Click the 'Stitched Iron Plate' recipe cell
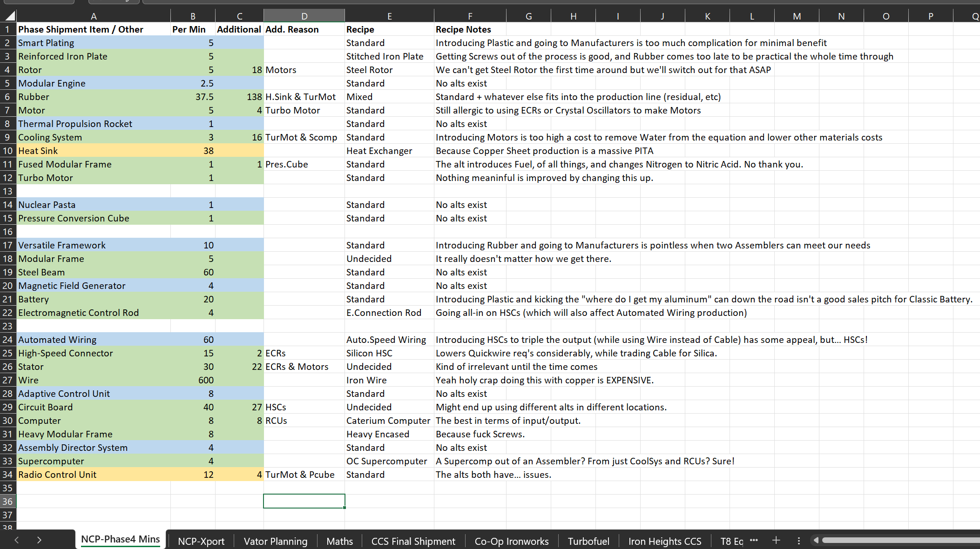Image resolution: width=980 pixels, height=549 pixels. click(x=389, y=56)
